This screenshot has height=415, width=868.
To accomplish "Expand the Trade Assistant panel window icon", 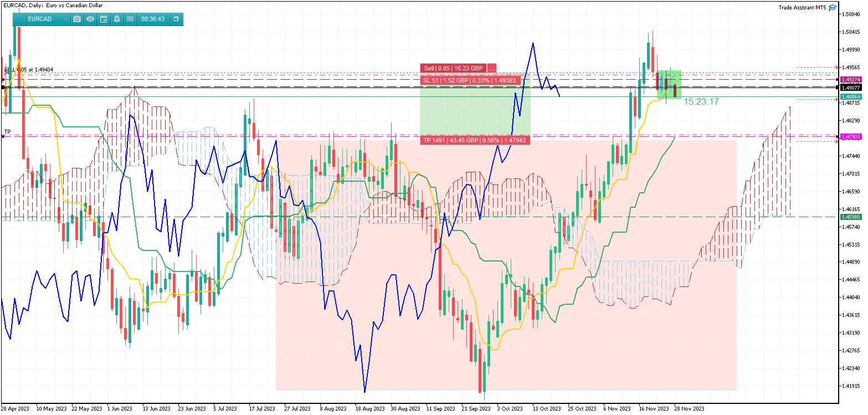I will (176, 19).
